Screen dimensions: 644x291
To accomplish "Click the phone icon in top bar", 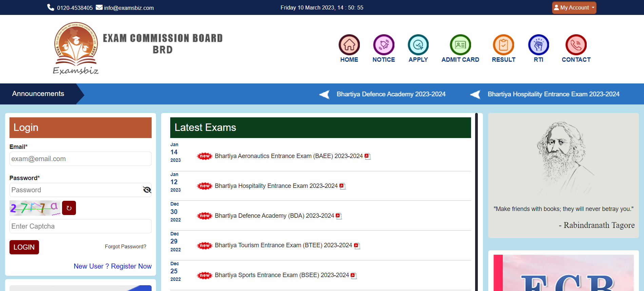I will 51,7.
